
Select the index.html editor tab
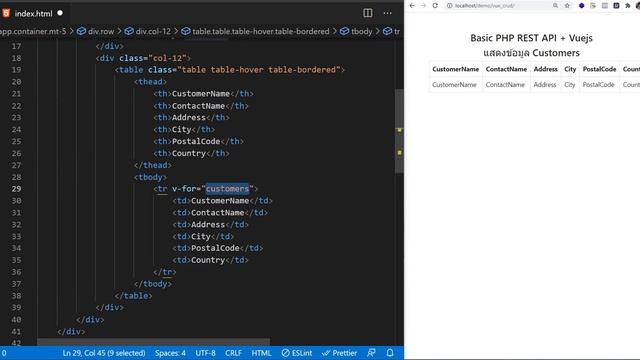[33, 13]
